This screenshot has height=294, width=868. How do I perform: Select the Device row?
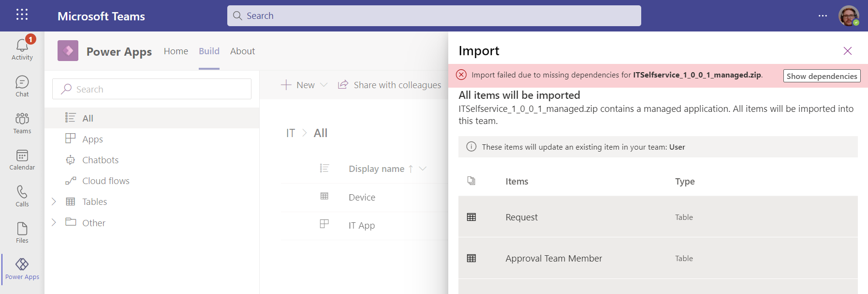[x=365, y=197]
